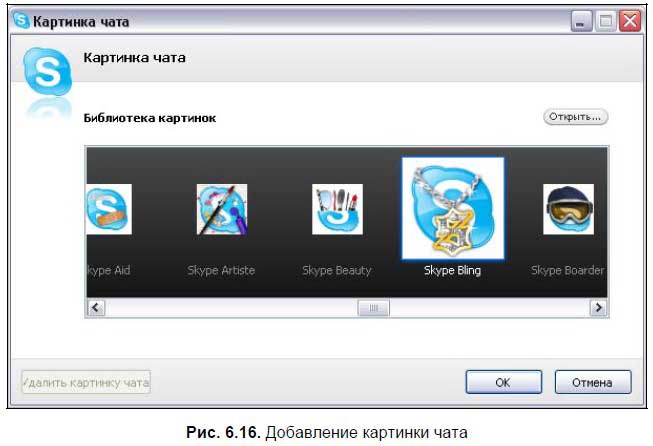Click the horizontal scrollbar thumb
Image resolution: width=653 pixels, height=446 pixels.
pos(373,308)
